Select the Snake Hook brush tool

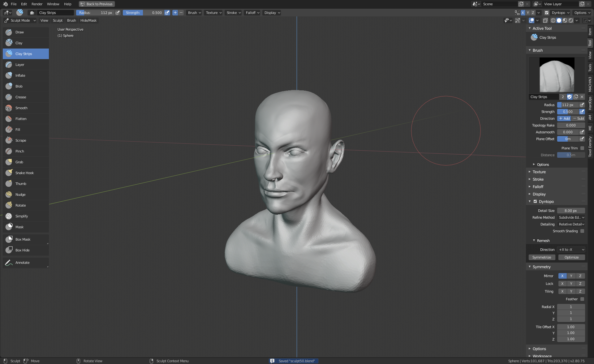click(24, 173)
